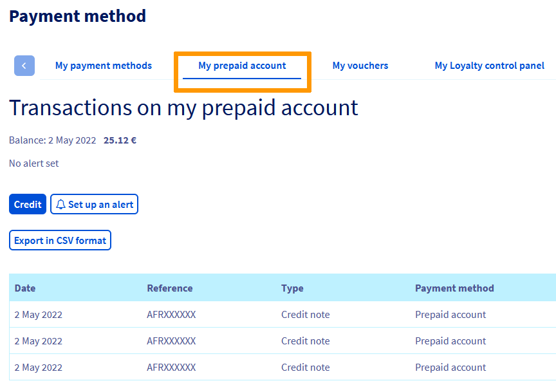Click the bell icon on alert button
The width and height of the screenshot is (556, 392).
tap(60, 204)
